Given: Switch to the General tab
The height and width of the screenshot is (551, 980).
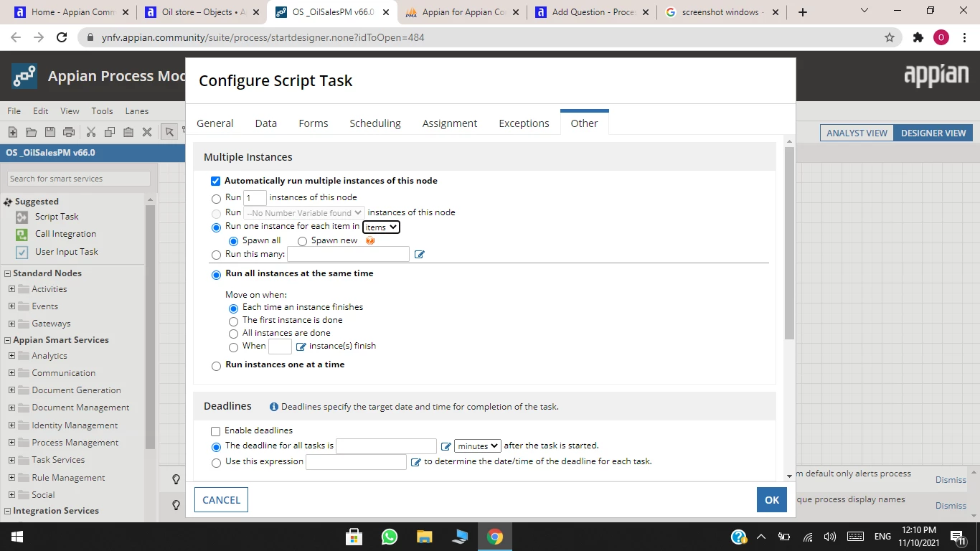Looking at the screenshot, I should pyautogui.click(x=215, y=123).
